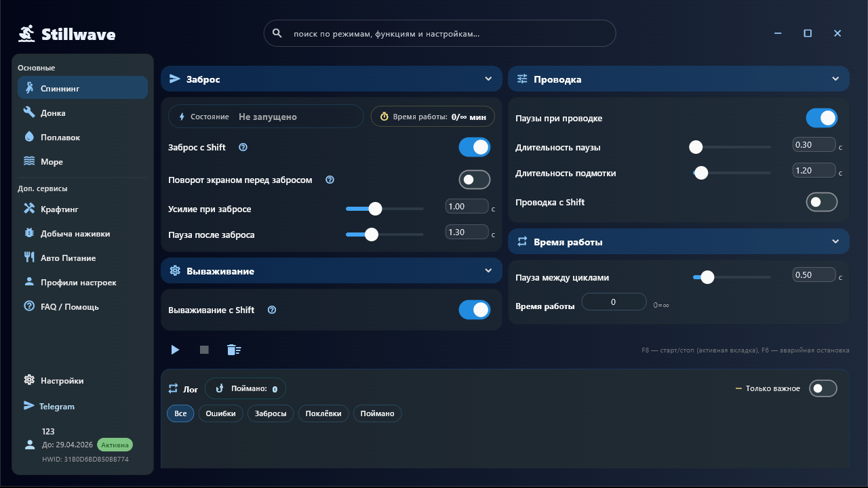Turn on Проводка с Shift toggle
The height and width of the screenshot is (488, 868).
tap(821, 202)
